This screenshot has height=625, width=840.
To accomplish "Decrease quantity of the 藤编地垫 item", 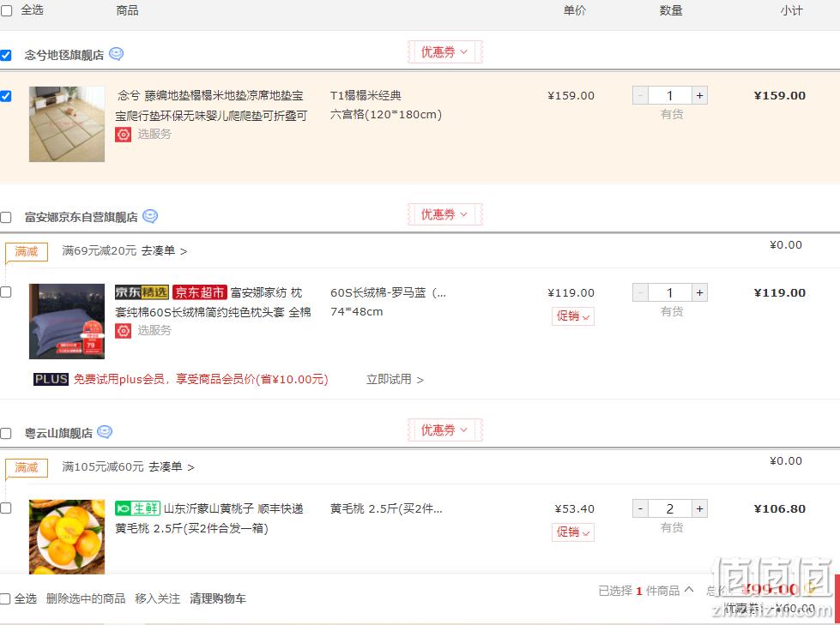I will (x=641, y=96).
